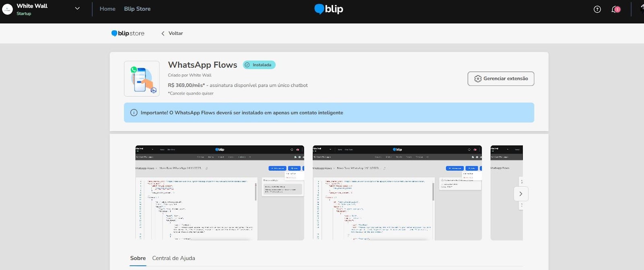Click the blip logo in header
This screenshot has height=270, width=644.
pyautogui.click(x=329, y=9)
